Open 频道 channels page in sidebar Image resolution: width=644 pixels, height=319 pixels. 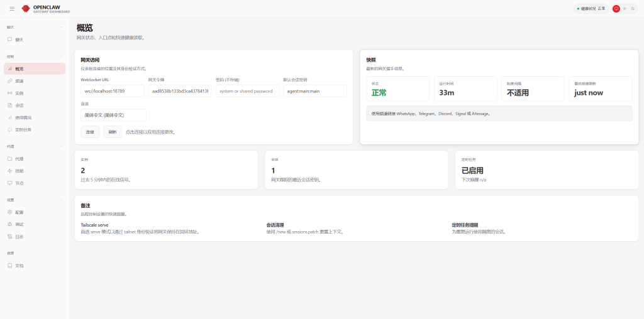coord(19,81)
